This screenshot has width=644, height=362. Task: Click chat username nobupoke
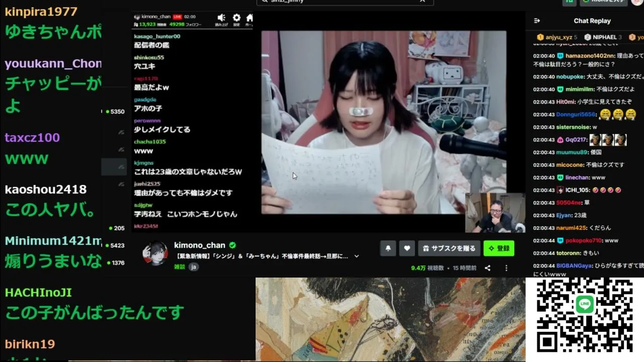571,77
